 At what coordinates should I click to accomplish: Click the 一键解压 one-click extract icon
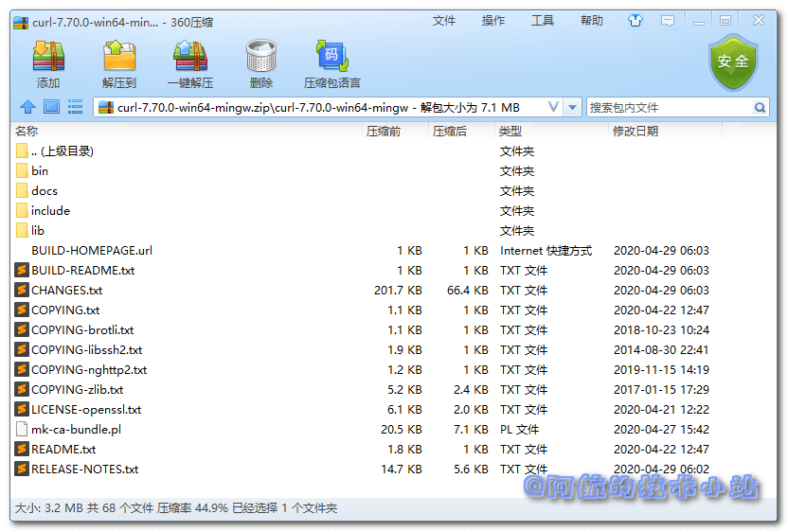tap(190, 56)
